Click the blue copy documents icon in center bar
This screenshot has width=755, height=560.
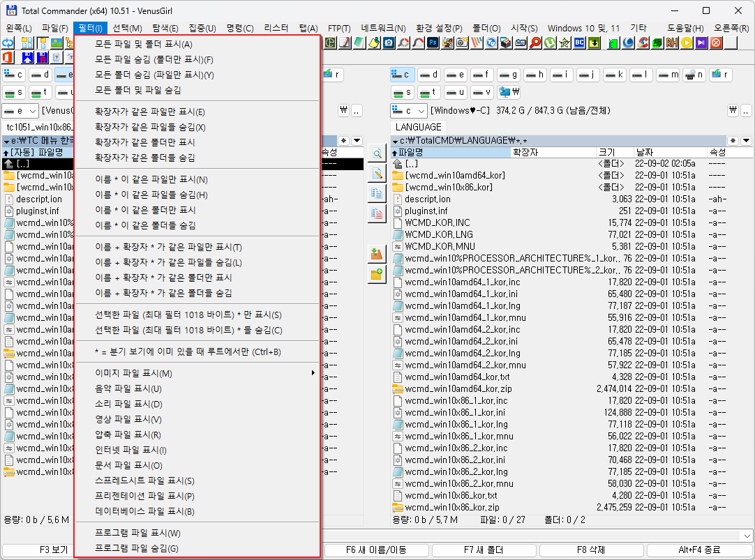377,193
